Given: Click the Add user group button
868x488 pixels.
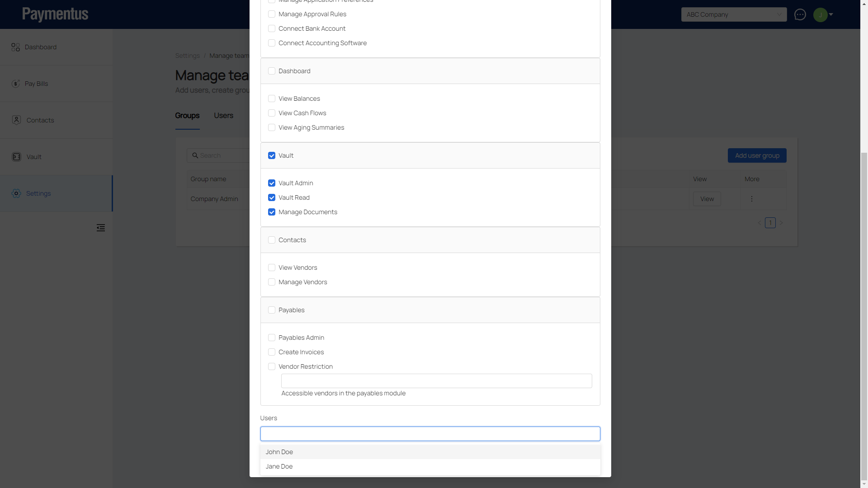Looking at the screenshot, I should click(x=757, y=155).
